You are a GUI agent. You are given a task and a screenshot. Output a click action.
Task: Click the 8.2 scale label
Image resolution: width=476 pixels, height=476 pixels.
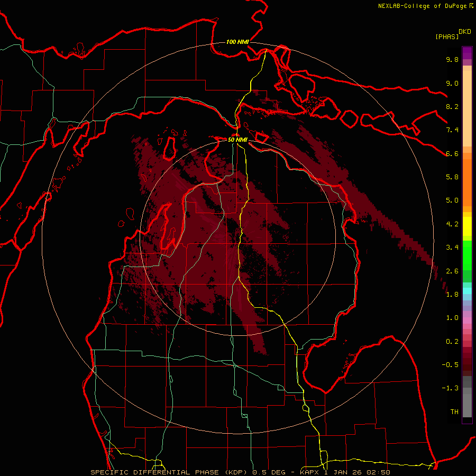tap(452, 106)
